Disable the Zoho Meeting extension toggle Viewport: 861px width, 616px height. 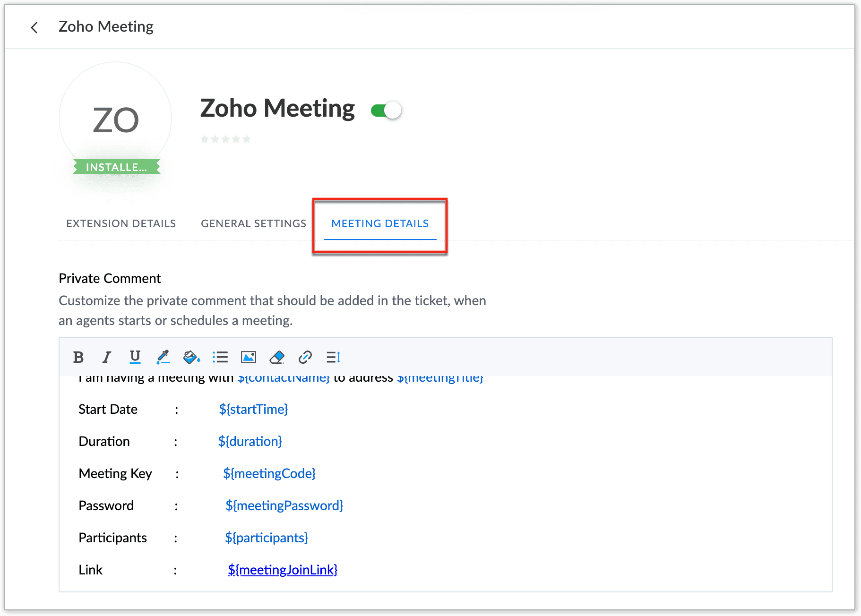coord(387,111)
